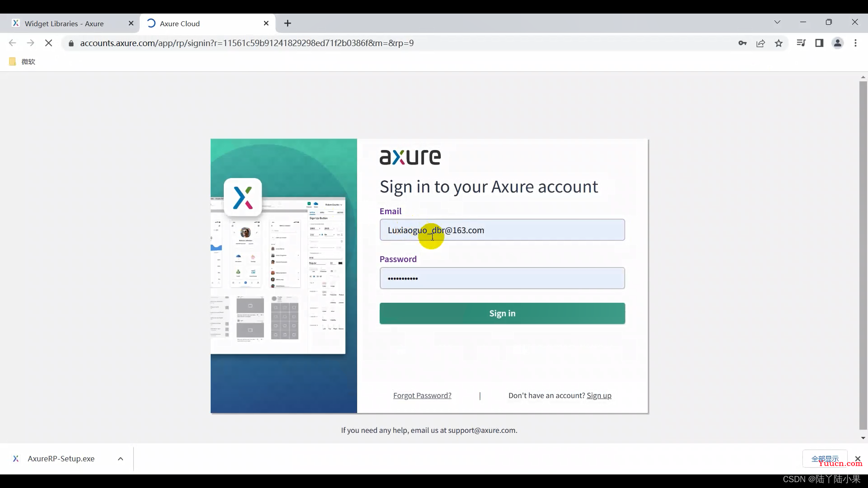The image size is (868, 488).
Task: Close the Axure Cloud tab
Action: (x=266, y=23)
